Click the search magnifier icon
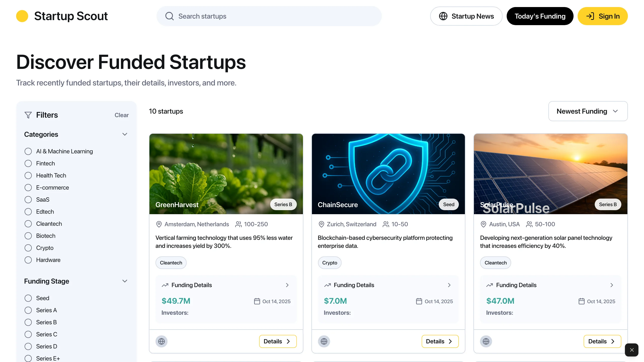 tap(170, 16)
